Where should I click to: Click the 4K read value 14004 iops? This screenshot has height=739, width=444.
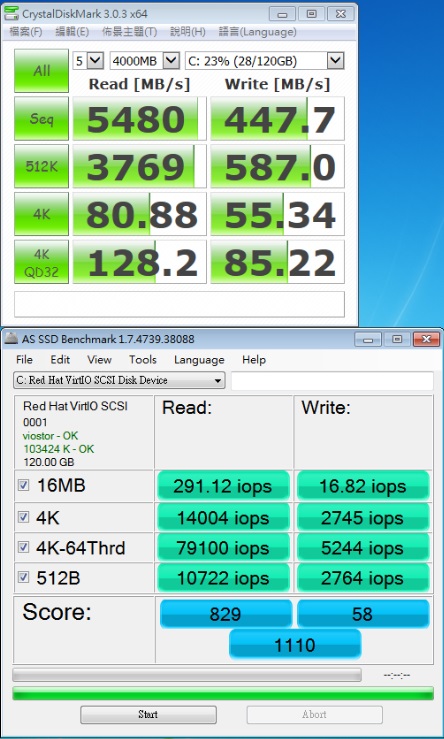pos(223,517)
